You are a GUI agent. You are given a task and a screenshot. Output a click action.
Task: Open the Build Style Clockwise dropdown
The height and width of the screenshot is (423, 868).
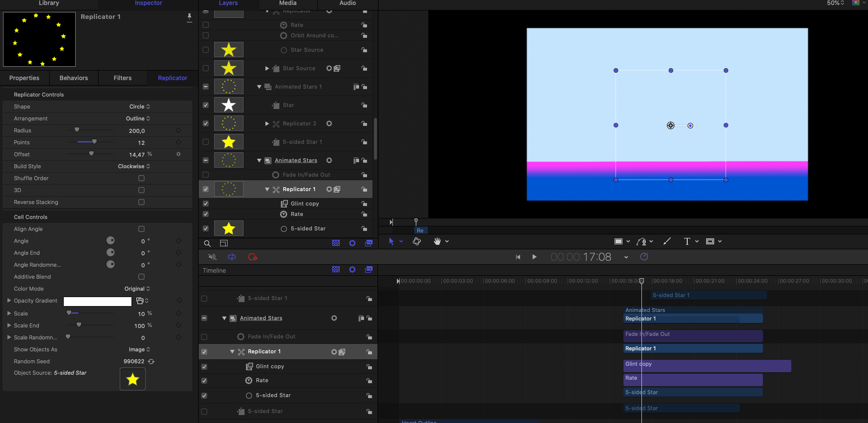(133, 166)
